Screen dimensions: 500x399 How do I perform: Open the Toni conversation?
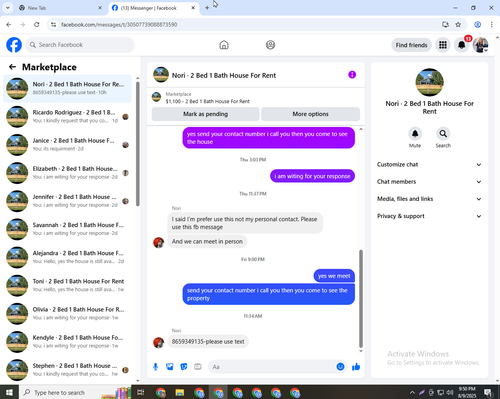tap(67, 285)
